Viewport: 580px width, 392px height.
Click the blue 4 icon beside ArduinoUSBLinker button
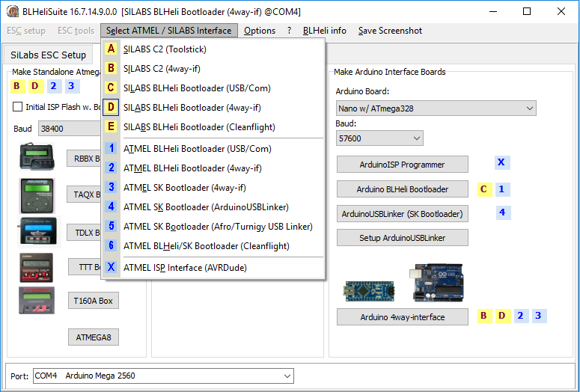502,212
